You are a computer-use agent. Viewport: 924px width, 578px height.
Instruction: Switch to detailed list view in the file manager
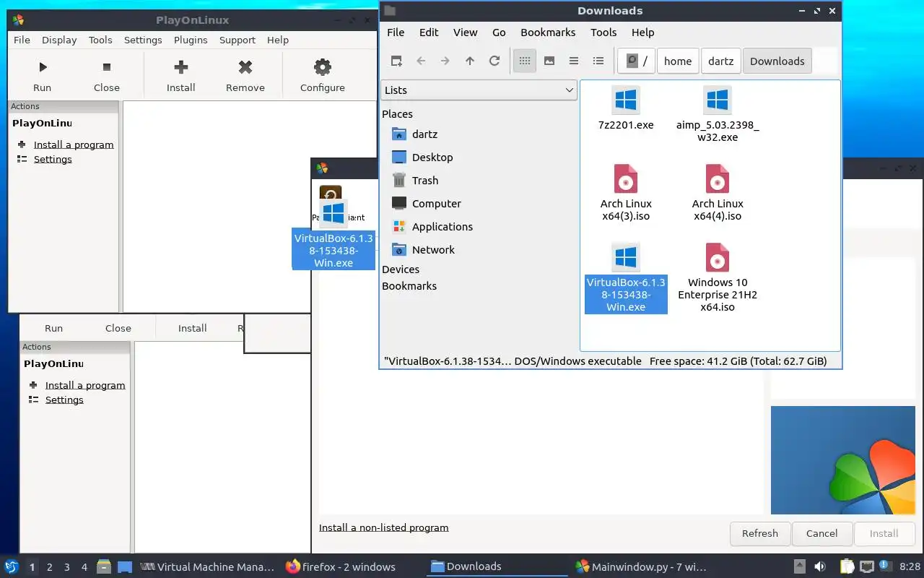tap(598, 61)
